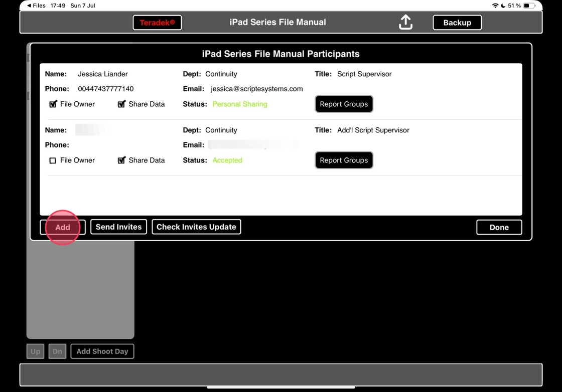Click Send Invites button
The image size is (562, 392).
[x=118, y=227]
